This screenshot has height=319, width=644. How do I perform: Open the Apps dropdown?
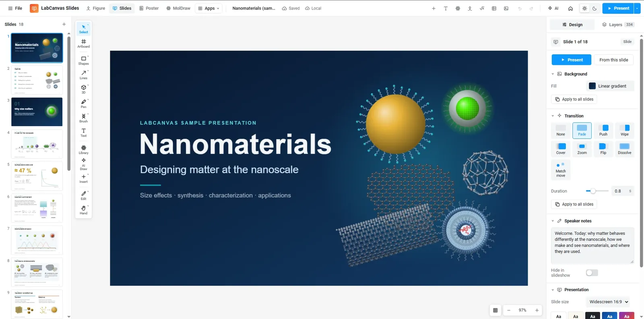click(208, 8)
